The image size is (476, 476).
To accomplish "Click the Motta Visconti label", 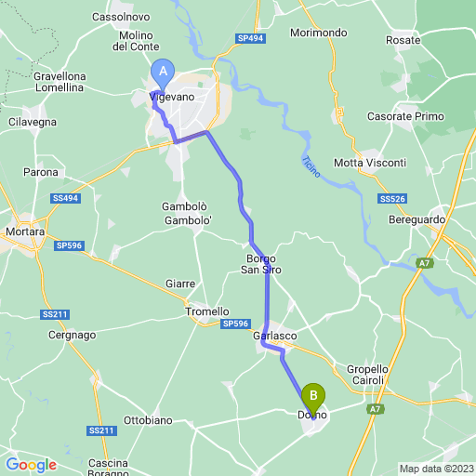I will (370, 163).
